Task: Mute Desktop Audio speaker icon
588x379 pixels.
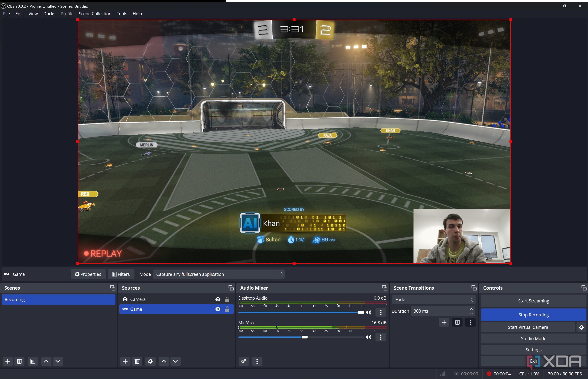Action: click(368, 313)
